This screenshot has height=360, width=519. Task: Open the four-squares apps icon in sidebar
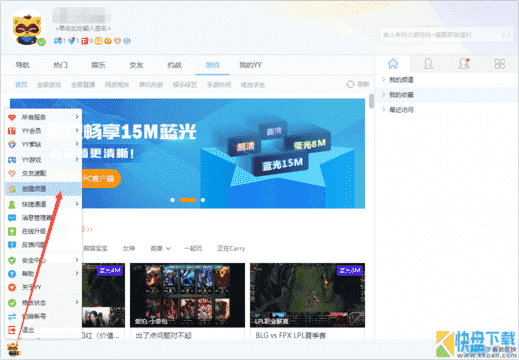click(x=499, y=64)
